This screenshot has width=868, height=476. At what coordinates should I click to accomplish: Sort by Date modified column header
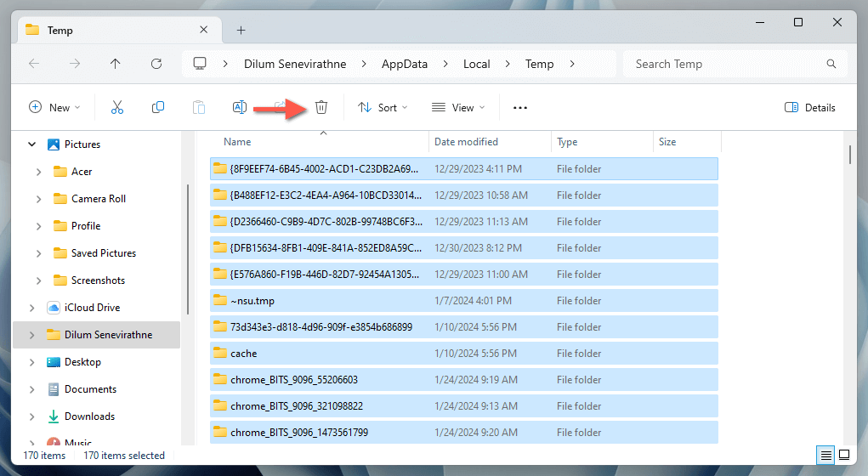point(466,142)
